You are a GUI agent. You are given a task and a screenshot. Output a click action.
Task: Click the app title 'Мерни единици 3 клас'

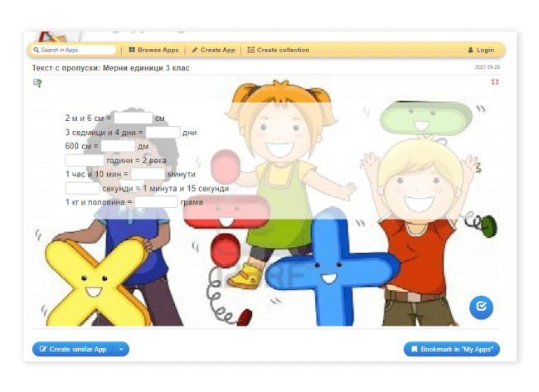pos(110,68)
